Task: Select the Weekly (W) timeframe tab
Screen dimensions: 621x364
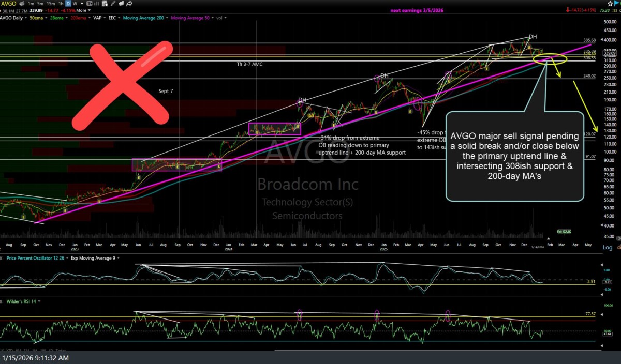Action: point(76,3)
